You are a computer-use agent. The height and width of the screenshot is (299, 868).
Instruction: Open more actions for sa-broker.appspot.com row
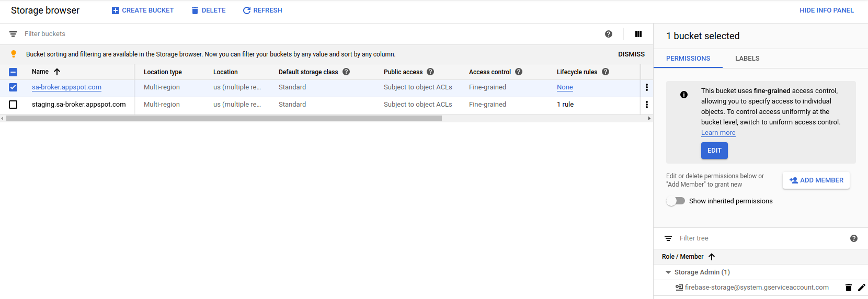coord(647,87)
